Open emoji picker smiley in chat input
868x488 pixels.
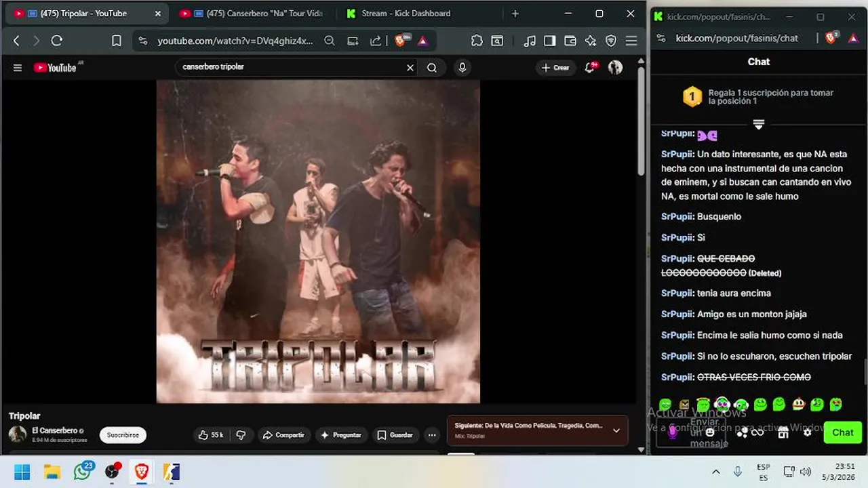[710, 432]
